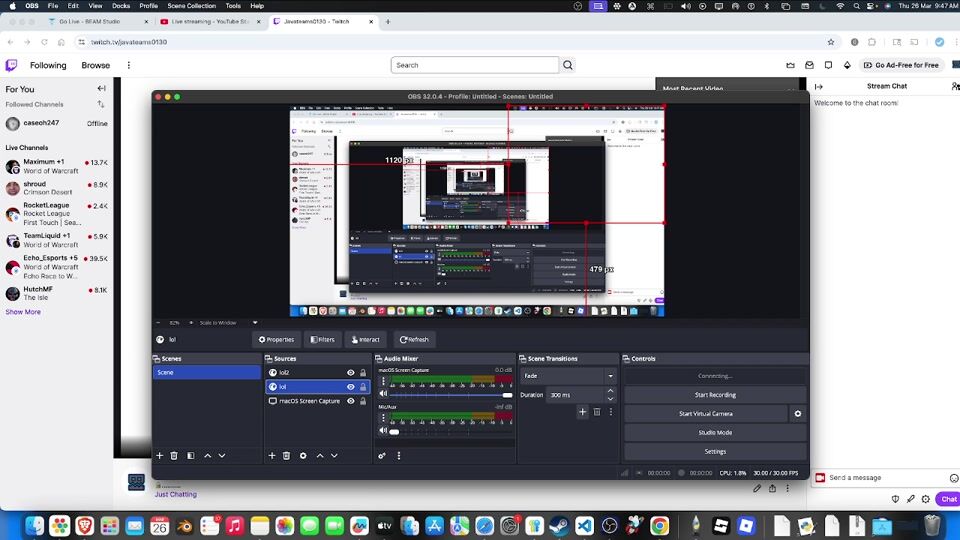Toggle lock on the lol source

coord(362,386)
